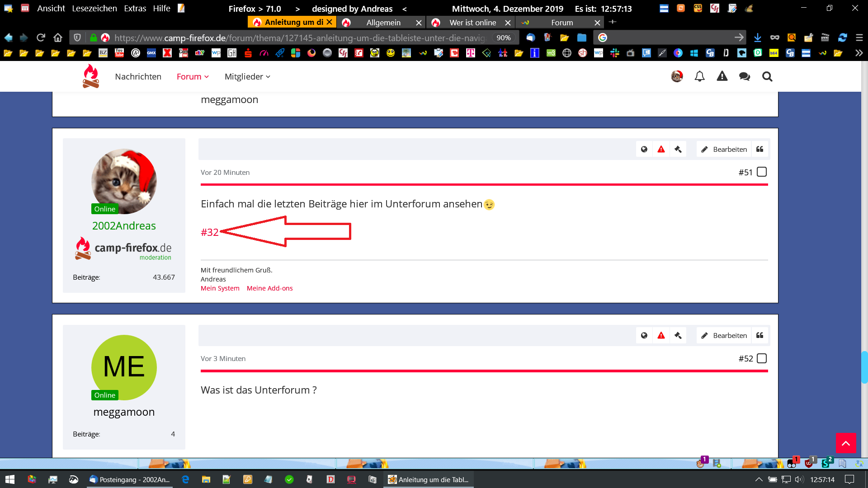Click the Firefox home toolbar button
The image size is (868, 488).
[57, 38]
